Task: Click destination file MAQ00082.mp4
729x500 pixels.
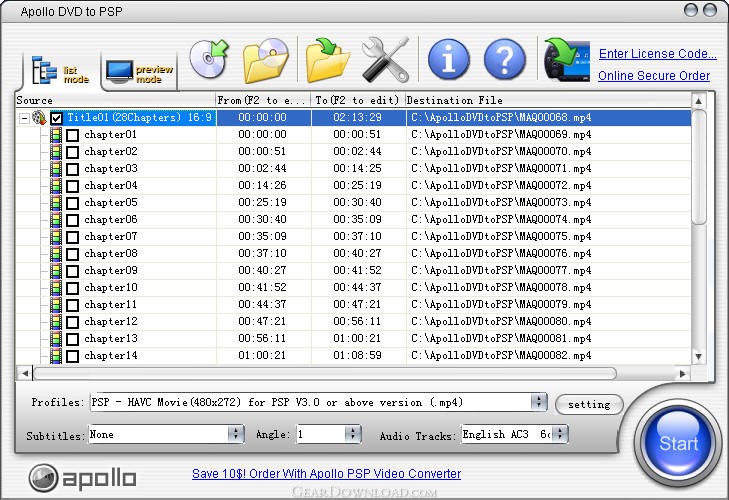Action: pyautogui.click(x=501, y=355)
